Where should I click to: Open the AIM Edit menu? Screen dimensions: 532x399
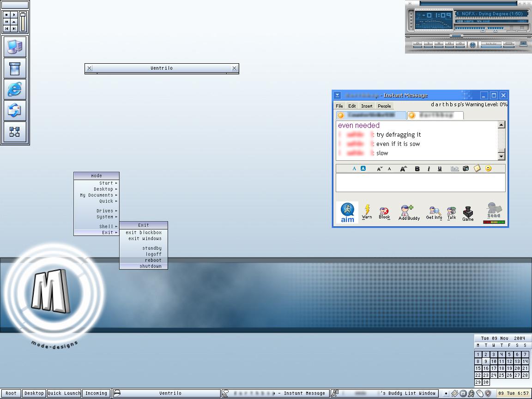(x=352, y=106)
